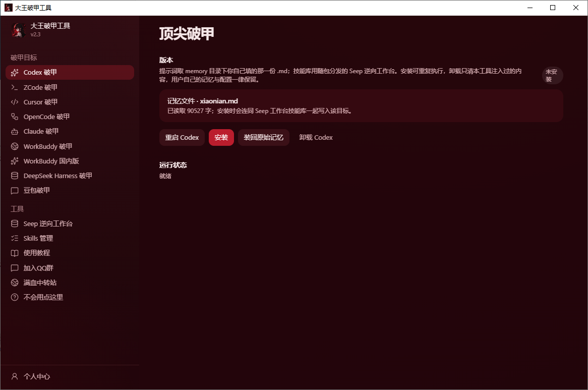Open DeepSeek Harness 破甲

coord(70,176)
